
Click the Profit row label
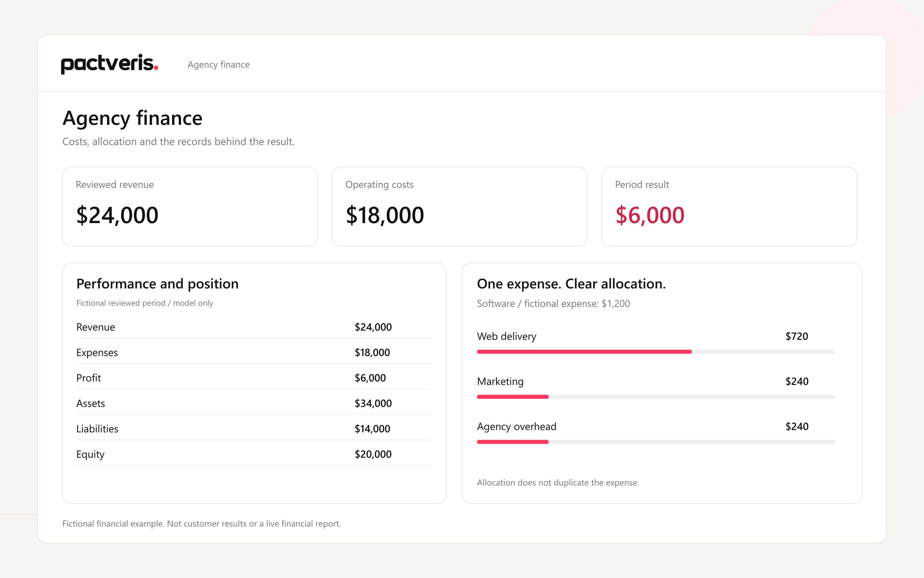tap(89, 378)
